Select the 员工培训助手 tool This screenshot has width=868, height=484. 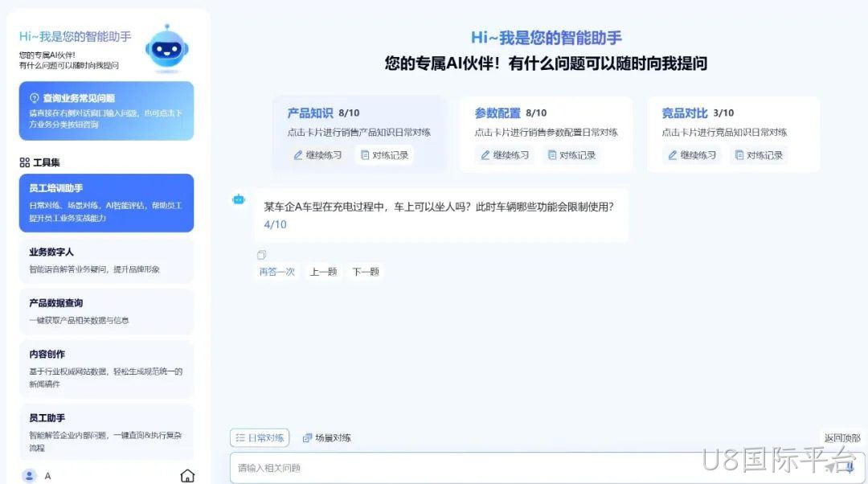[x=106, y=203]
